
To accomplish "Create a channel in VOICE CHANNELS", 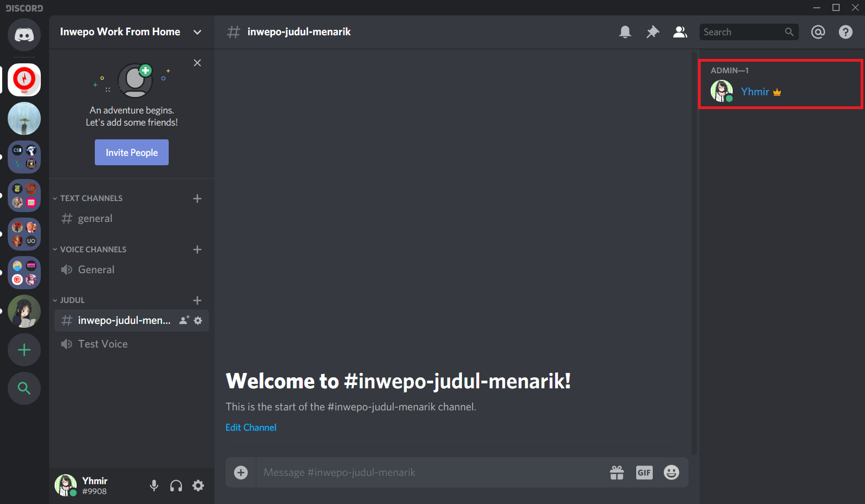I will 197,250.
